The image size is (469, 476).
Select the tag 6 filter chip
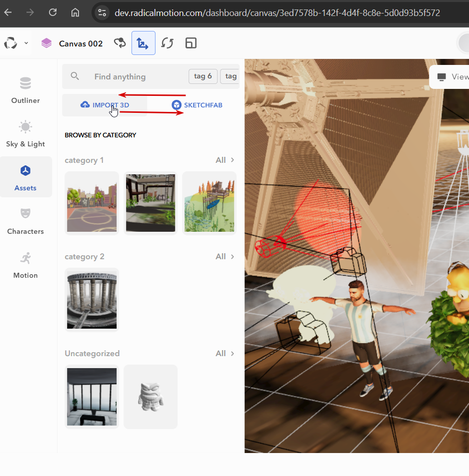pos(202,76)
